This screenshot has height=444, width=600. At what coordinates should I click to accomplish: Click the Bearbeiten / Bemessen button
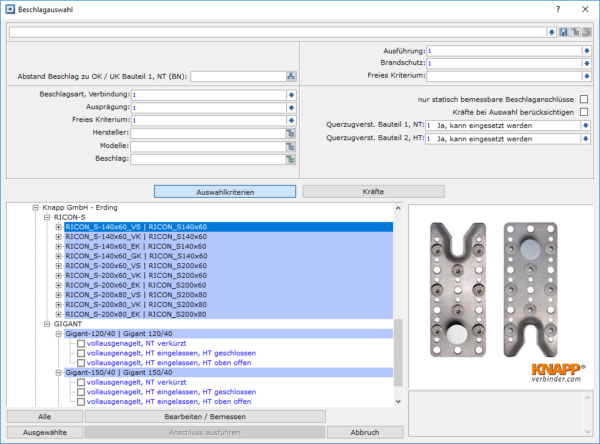(205, 416)
